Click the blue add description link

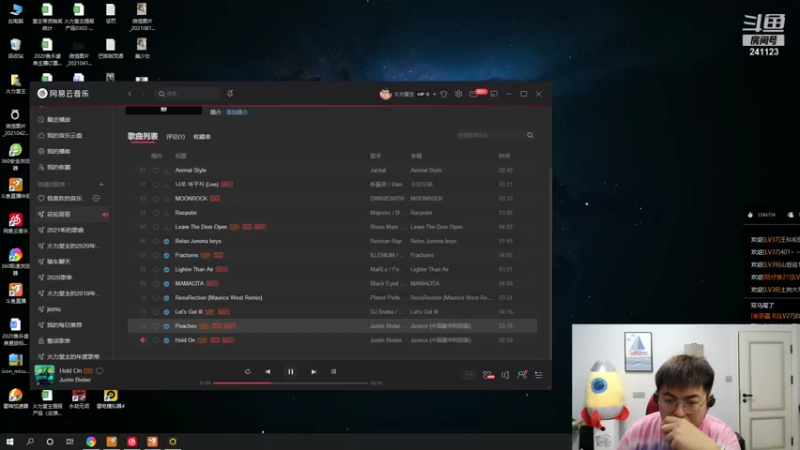click(x=237, y=112)
